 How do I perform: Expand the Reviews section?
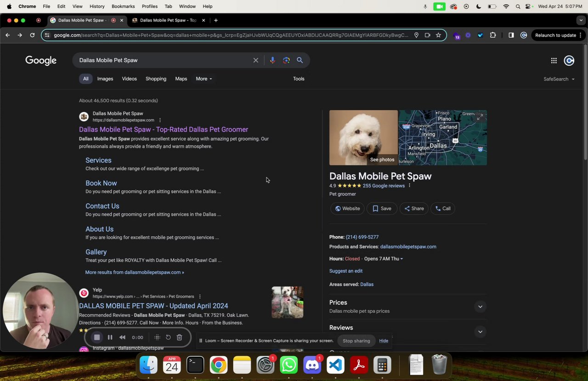[480, 332]
